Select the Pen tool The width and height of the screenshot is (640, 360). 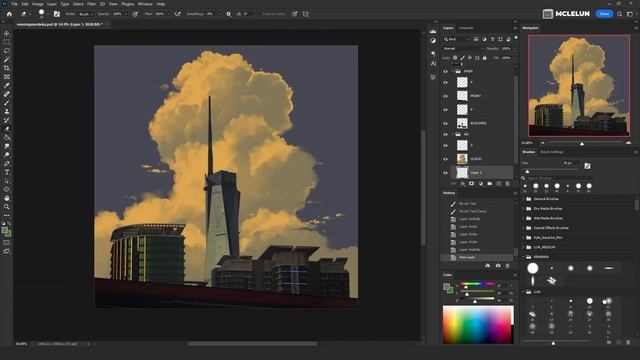(x=7, y=163)
